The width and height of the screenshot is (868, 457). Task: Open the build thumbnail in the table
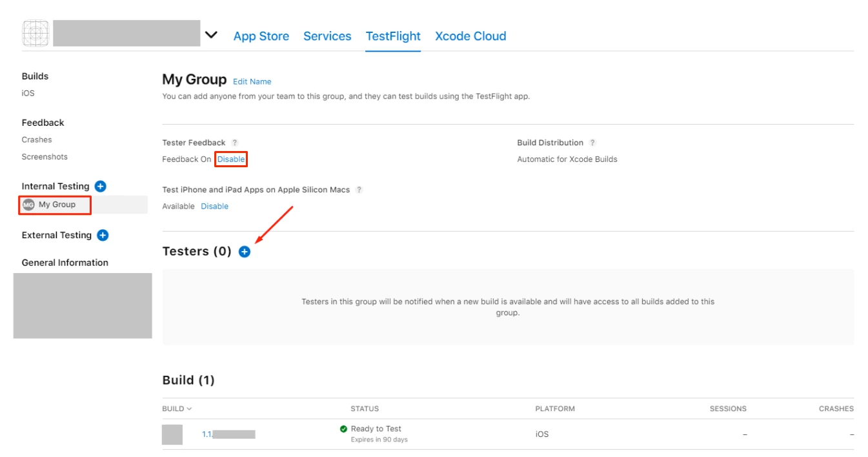tap(172, 434)
